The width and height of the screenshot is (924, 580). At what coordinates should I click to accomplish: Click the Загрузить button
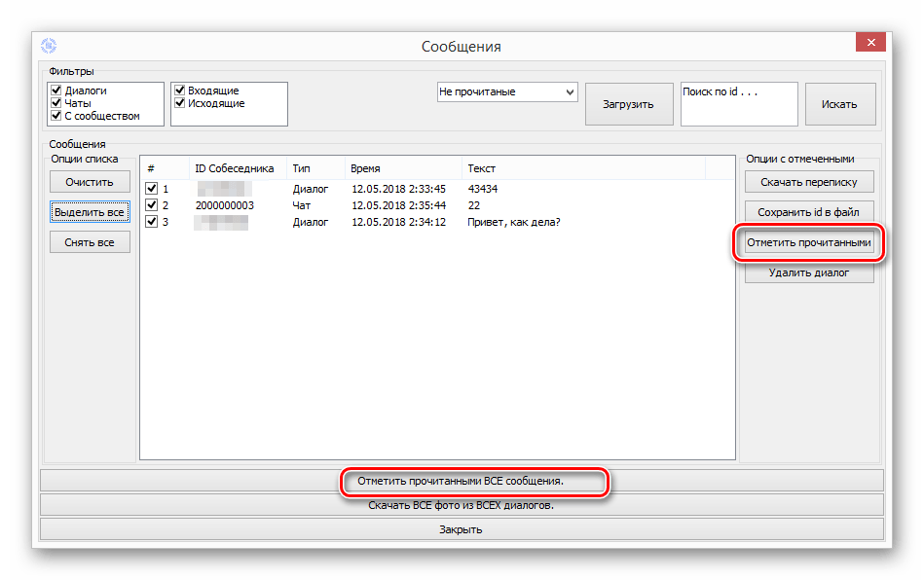point(629,104)
